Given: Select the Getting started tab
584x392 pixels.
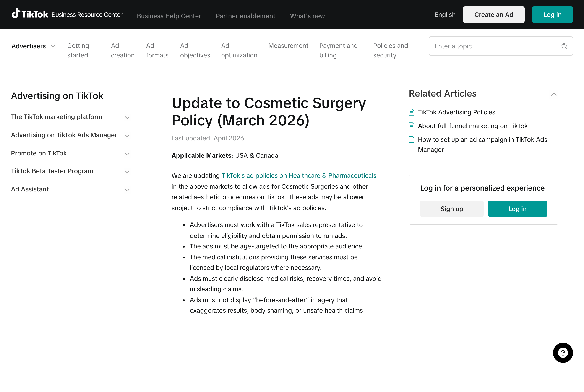Looking at the screenshot, I should pyautogui.click(x=78, y=51).
